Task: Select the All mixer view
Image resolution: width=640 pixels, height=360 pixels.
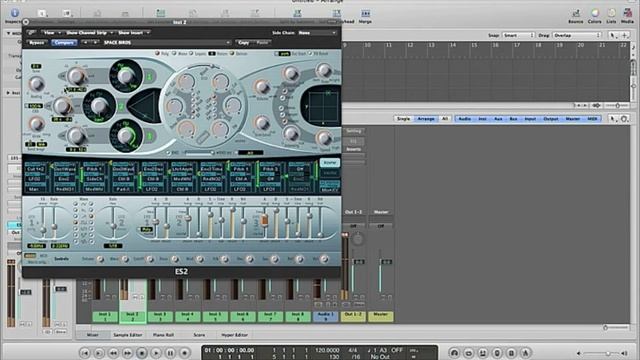Action: click(445, 119)
